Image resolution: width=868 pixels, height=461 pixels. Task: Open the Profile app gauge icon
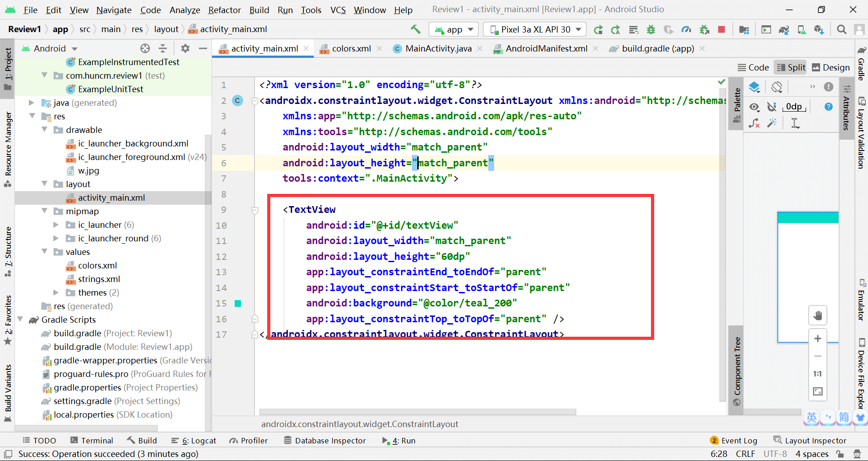[686, 29]
